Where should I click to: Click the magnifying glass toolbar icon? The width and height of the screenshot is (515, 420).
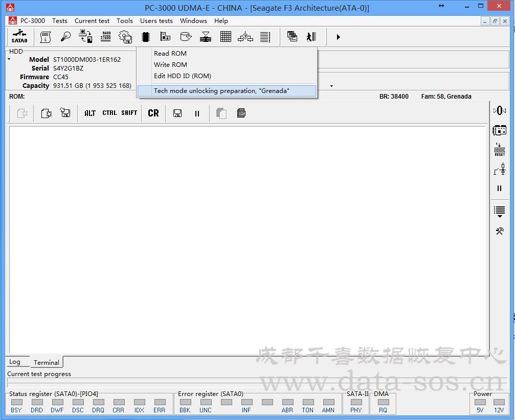[65, 37]
